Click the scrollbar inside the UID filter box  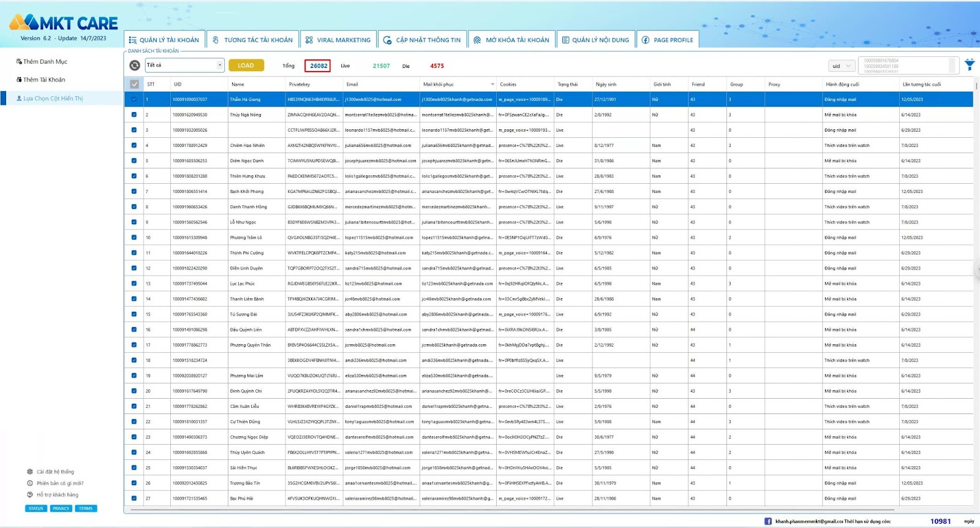(952, 65)
